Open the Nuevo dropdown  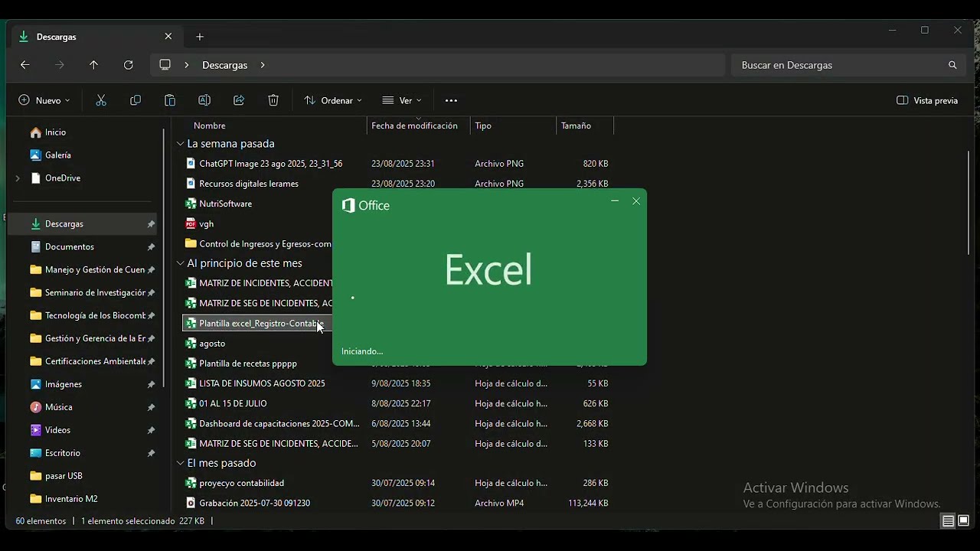click(x=44, y=100)
